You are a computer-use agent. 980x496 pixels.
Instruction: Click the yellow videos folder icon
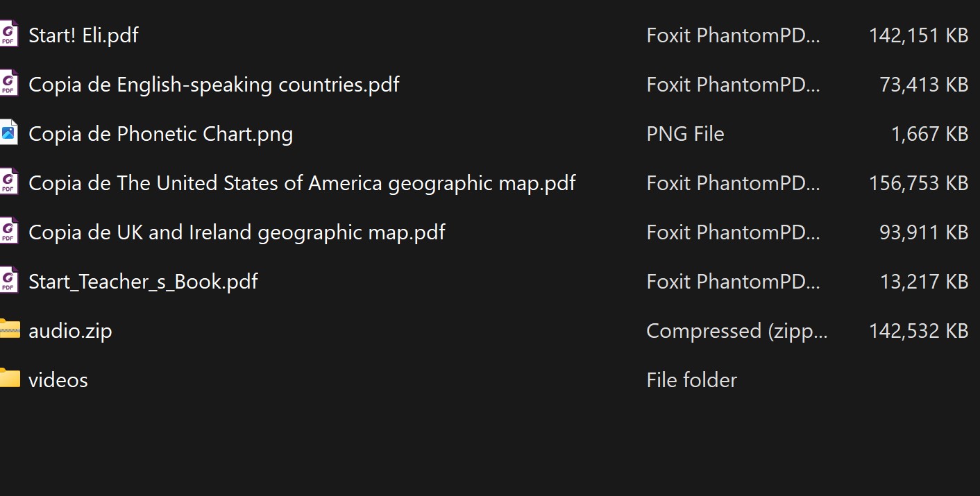[9, 379]
